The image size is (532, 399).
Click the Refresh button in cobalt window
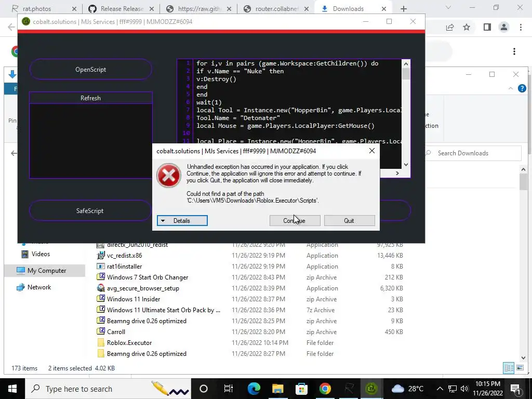(x=90, y=98)
